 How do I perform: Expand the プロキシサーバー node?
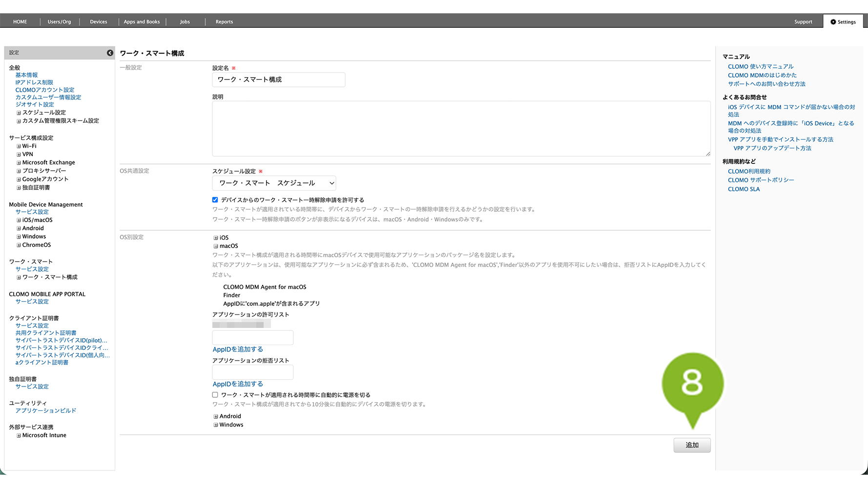(x=19, y=171)
